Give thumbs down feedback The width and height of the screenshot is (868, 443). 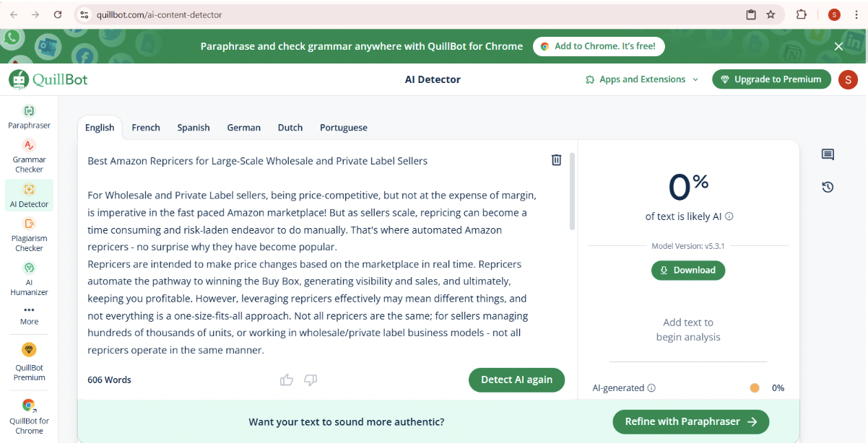point(311,380)
